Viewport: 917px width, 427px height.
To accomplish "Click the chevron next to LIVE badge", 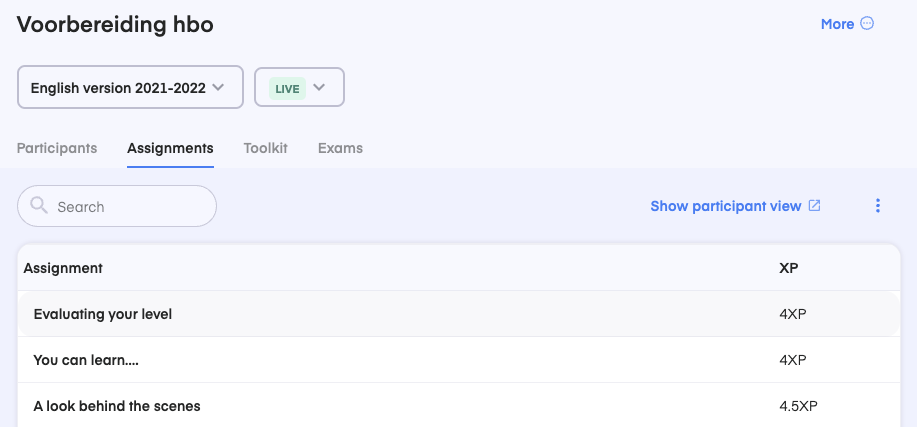I will point(320,87).
